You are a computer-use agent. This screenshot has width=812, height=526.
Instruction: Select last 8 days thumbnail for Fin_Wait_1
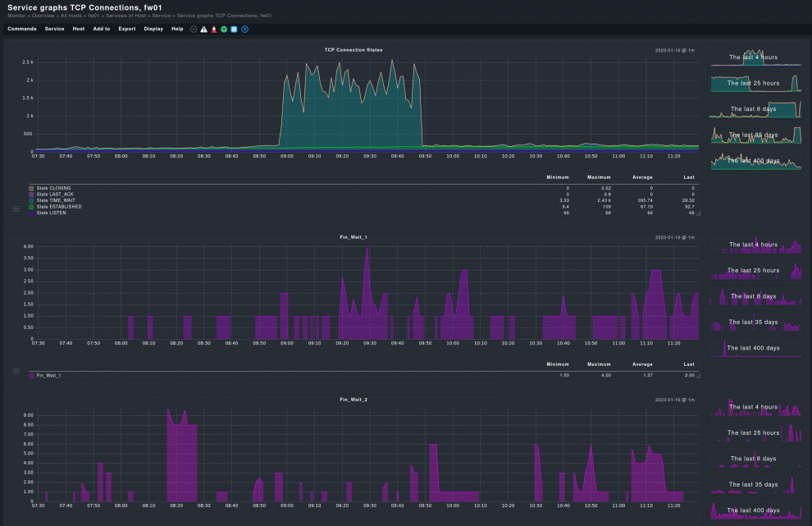coord(755,296)
